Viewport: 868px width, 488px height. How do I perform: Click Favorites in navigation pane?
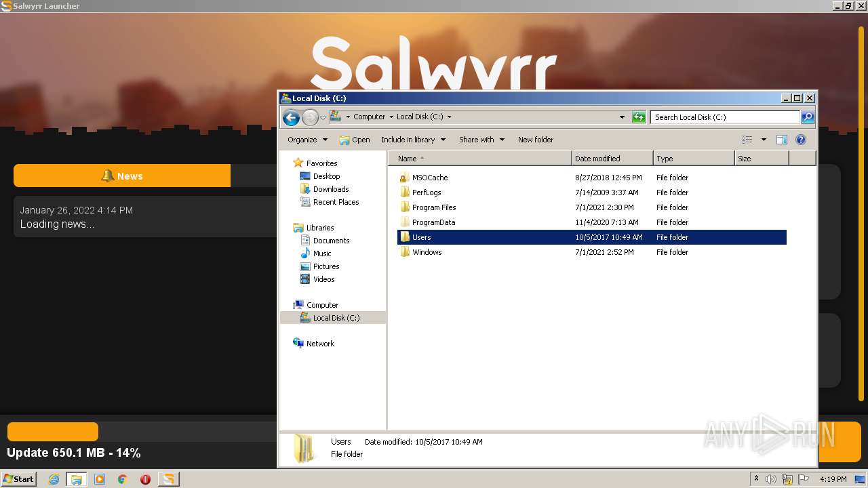pyautogui.click(x=321, y=163)
